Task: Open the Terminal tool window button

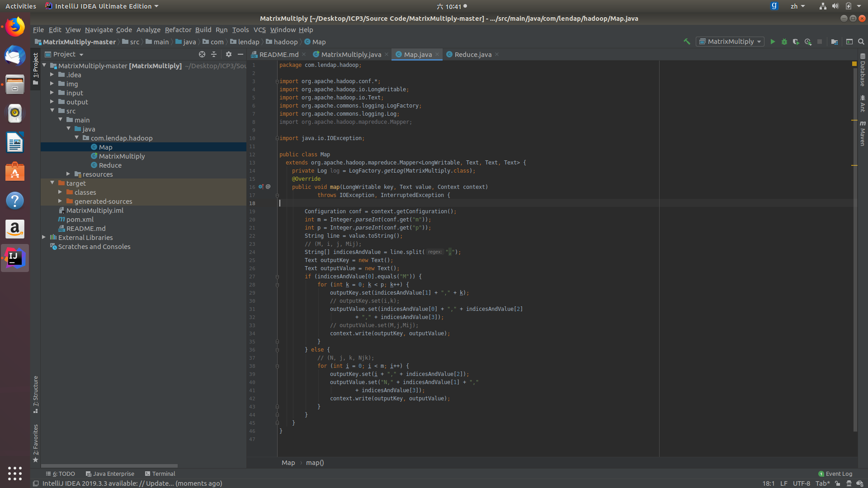Action: pyautogui.click(x=160, y=474)
